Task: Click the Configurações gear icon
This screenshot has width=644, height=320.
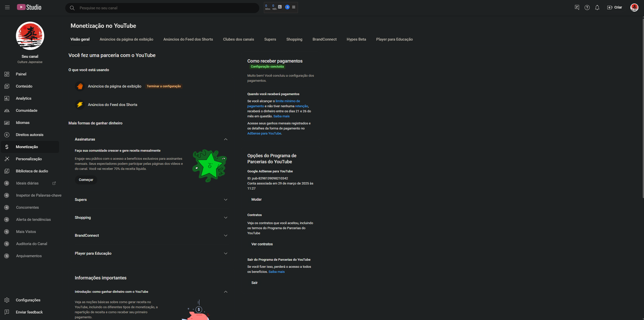Action: coord(7,300)
